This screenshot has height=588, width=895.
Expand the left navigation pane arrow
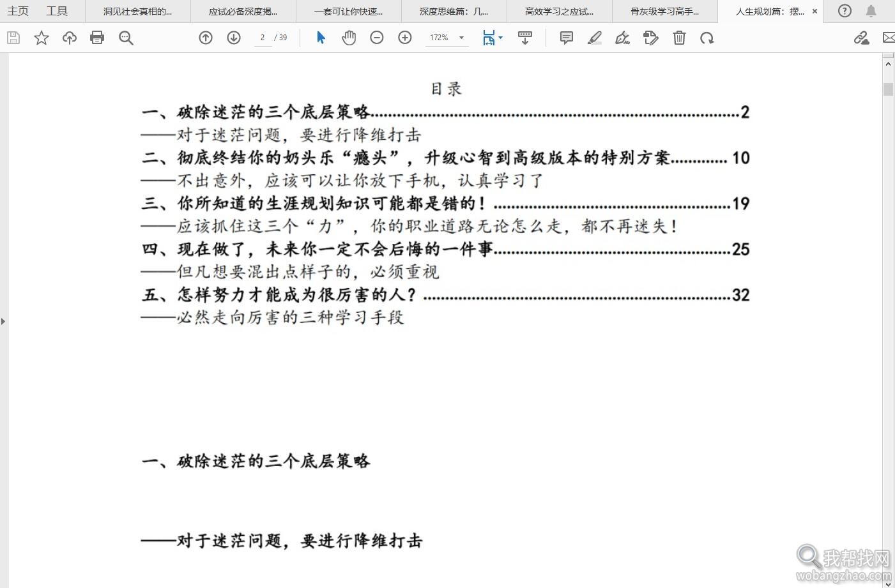(3, 321)
